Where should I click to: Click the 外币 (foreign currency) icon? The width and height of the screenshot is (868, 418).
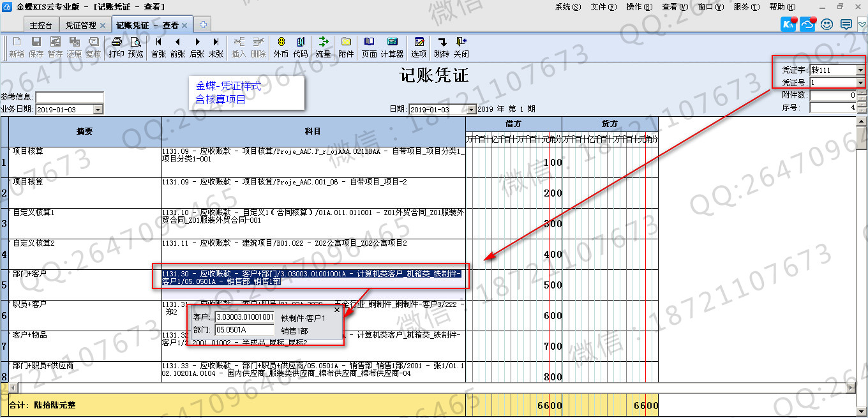pos(280,47)
